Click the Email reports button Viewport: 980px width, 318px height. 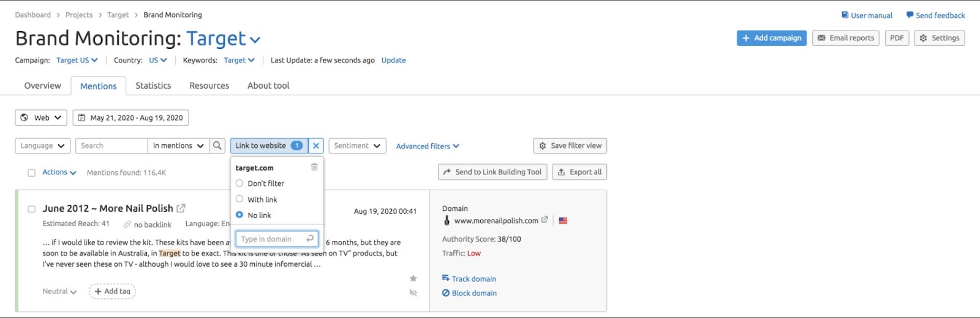click(846, 38)
